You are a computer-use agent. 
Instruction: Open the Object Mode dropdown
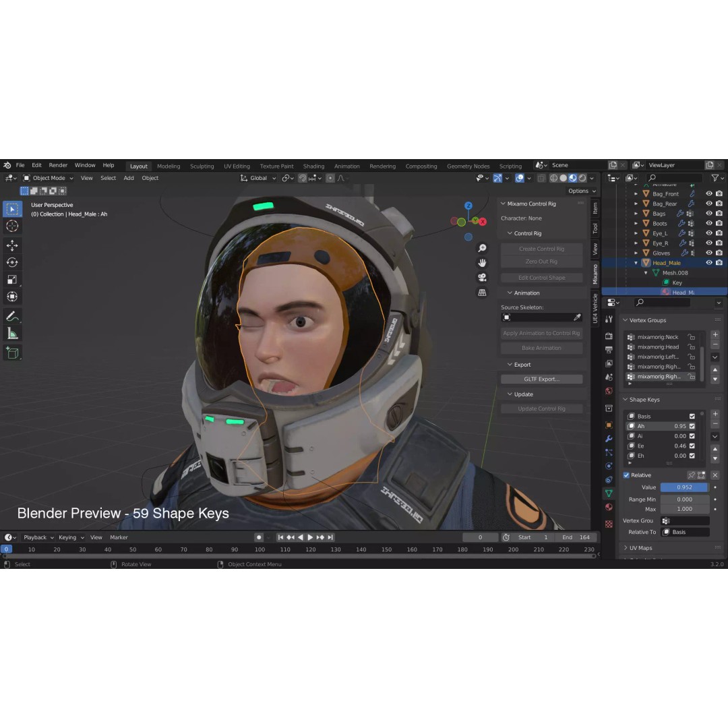tap(49, 178)
